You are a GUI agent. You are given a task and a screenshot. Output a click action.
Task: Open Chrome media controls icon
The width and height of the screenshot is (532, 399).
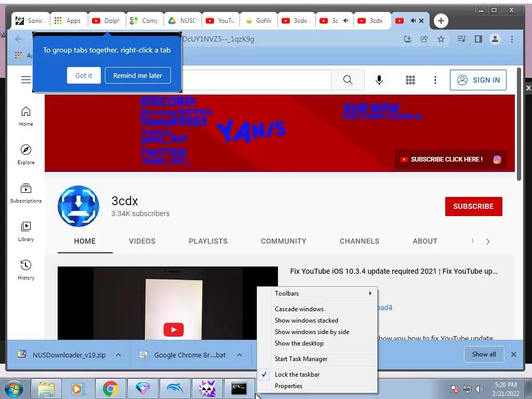pos(461,39)
